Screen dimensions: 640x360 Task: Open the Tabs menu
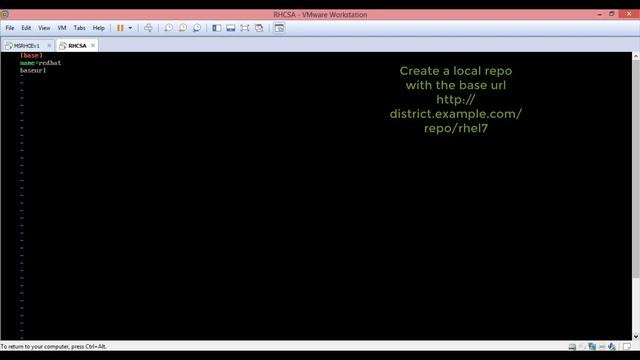(x=80, y=28)
